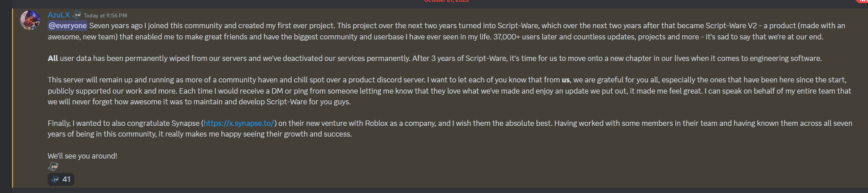The width and height of the screenshot is (868, 193).
Task: Click the AzuLX username
Action: coord(59,15)
